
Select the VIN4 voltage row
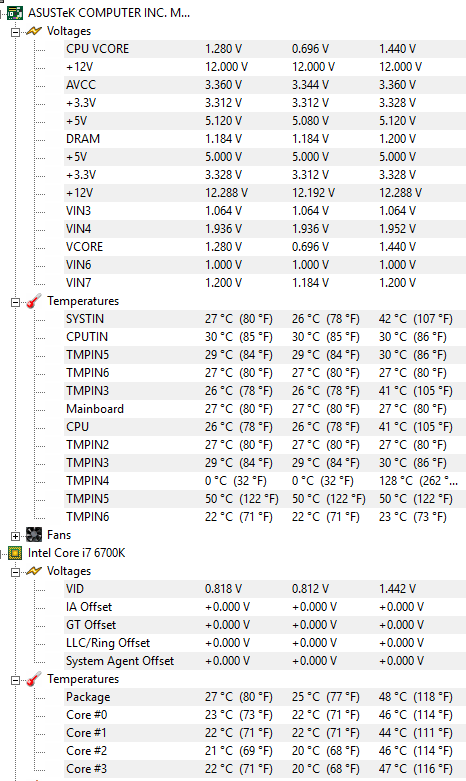(263, 229)
